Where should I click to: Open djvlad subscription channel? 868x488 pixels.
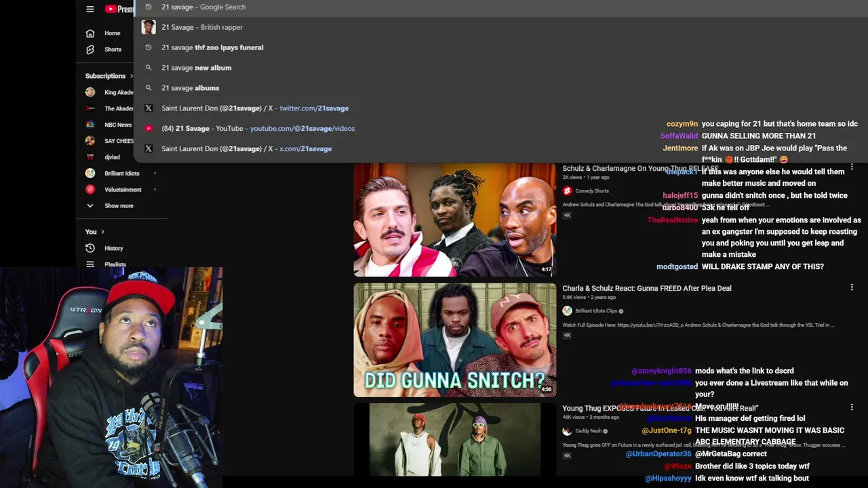click(x=112, y=157)
